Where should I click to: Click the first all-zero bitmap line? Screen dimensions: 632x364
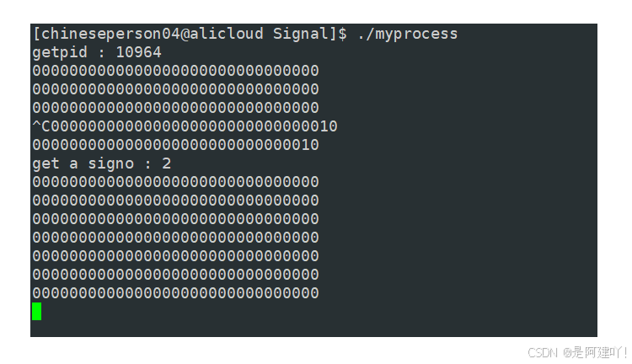pos(176,71)
